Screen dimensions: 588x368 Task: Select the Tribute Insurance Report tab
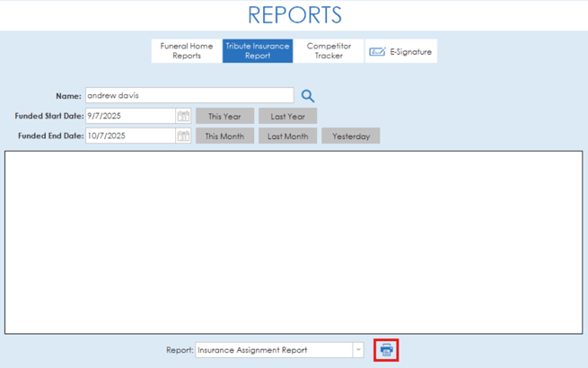click(258, 51)
